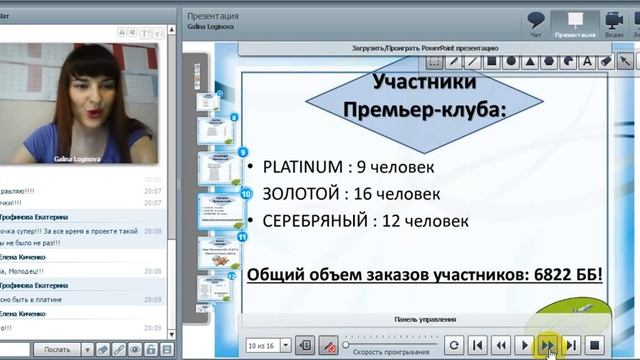The width and height of the screenshot is (640, 360).
Task: Select the arrow pointer tool
Action: click(x=625, y=62)
